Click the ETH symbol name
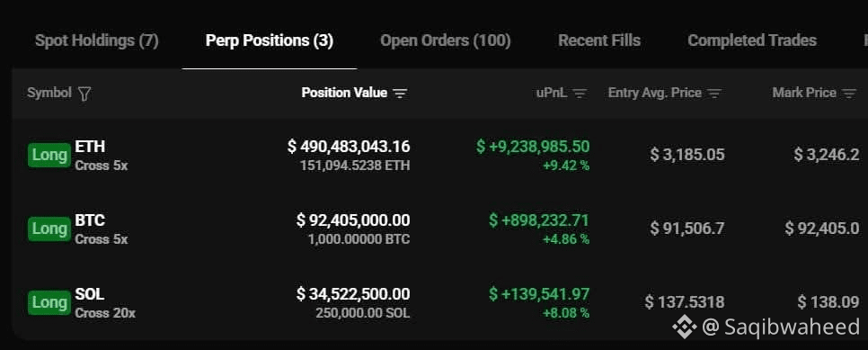 pyautogui.click(x=90, y=147)
